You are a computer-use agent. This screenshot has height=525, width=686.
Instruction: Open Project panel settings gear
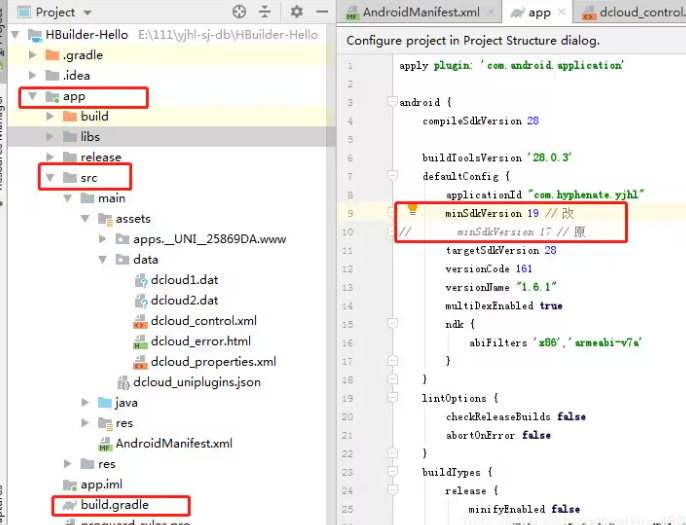tap(297, 12)
